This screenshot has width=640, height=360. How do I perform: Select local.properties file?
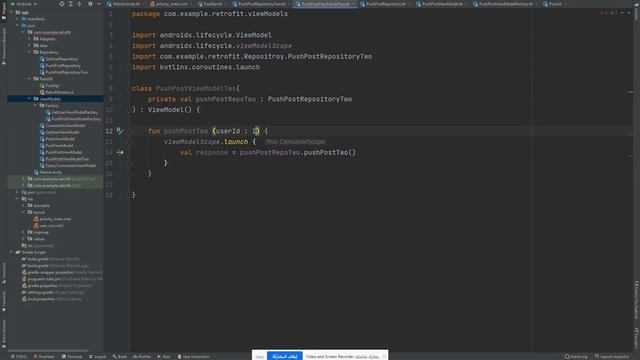(51, 299)
